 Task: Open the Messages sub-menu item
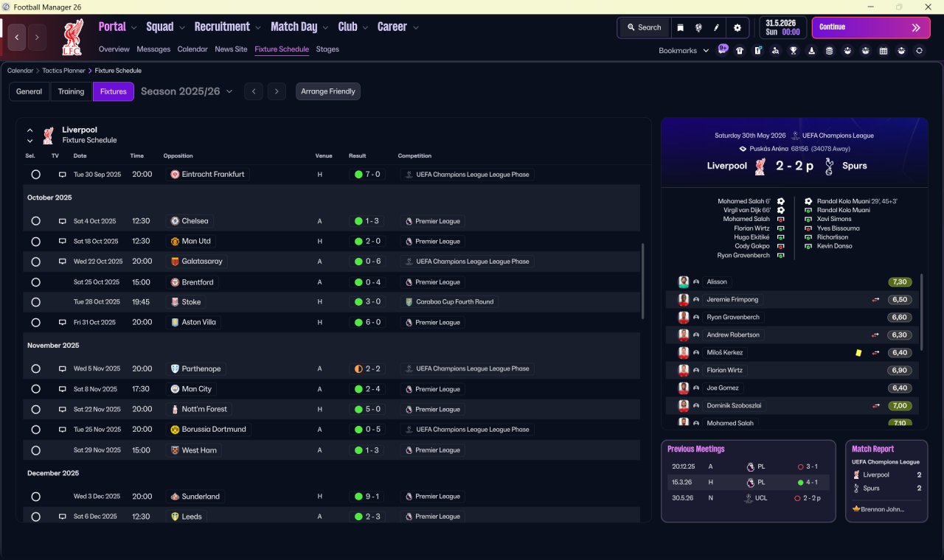tap(153, 49)
